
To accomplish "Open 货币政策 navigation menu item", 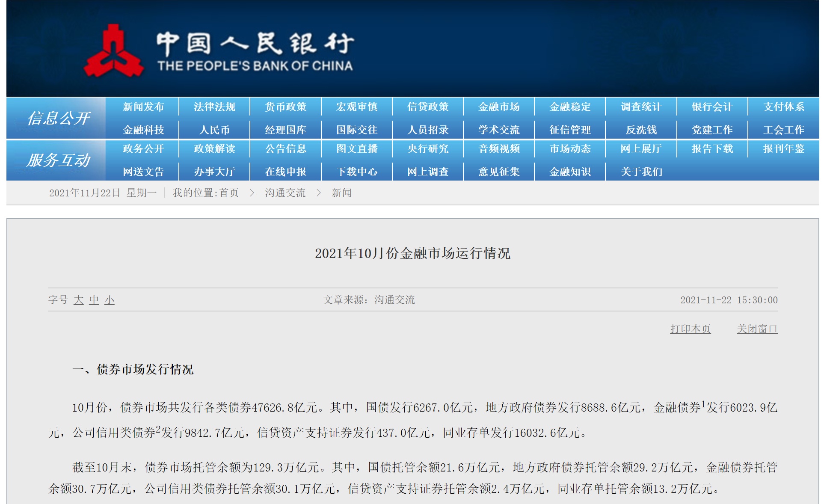I will pyautogui.click(x=286, y=107).
